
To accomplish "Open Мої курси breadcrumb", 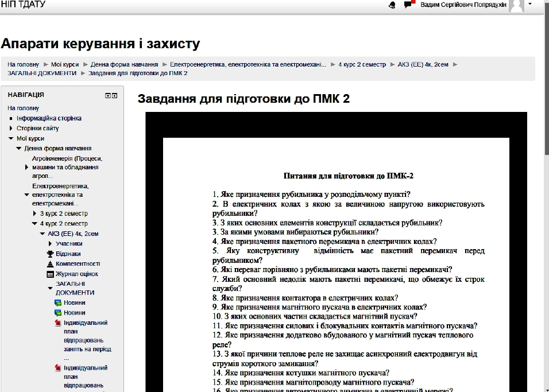I will tap(65, 64).
